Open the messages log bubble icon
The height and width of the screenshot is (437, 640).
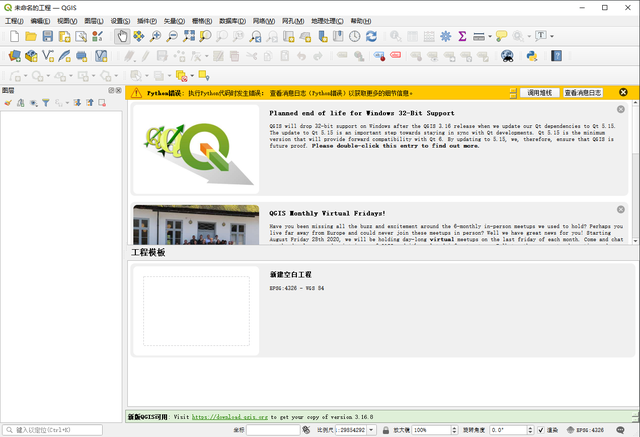pos(620,430)
